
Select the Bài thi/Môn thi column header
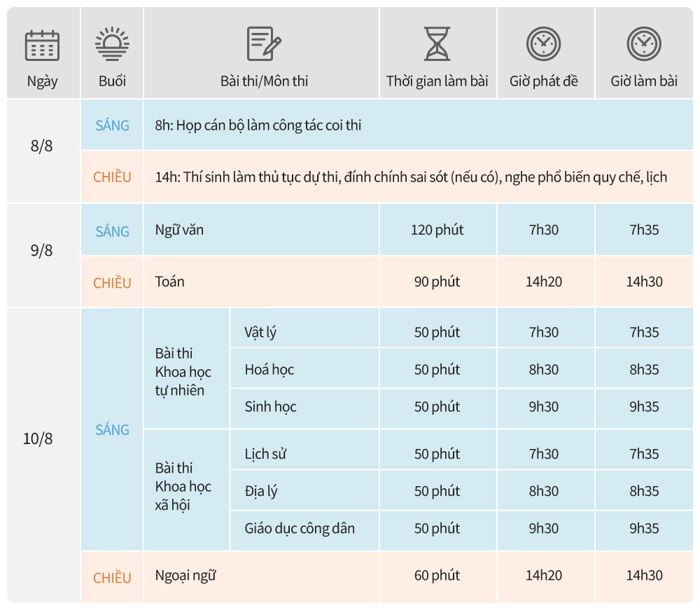pos(264,81)
